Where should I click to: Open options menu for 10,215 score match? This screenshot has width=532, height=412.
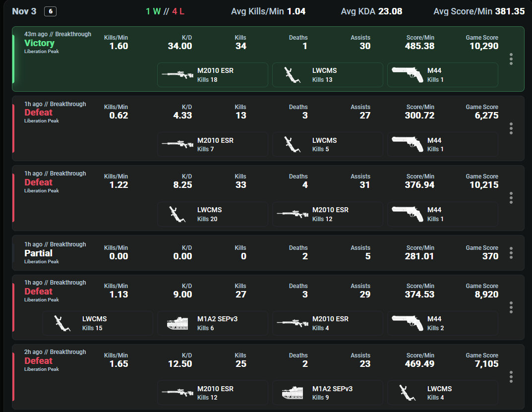click(511, 198)
